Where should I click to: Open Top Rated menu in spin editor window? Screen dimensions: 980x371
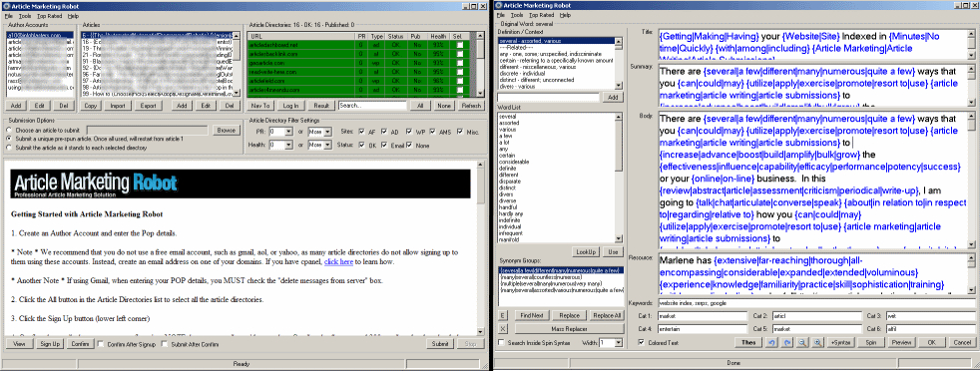[x=541, y=14]
